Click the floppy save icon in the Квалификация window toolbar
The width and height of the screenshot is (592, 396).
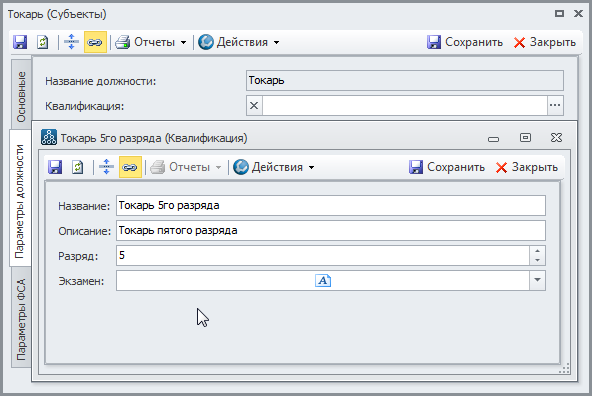[55, 167]
